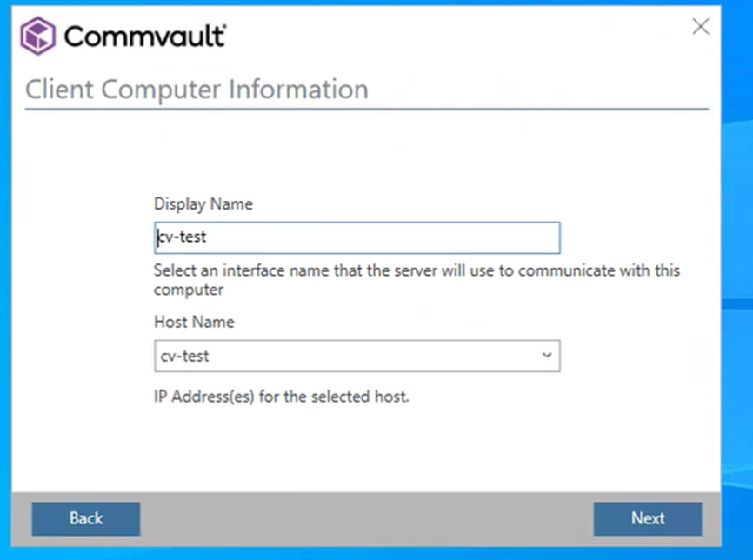753x560 pixels.
Task: Proceed with the Next button
Action: (648, 518)
